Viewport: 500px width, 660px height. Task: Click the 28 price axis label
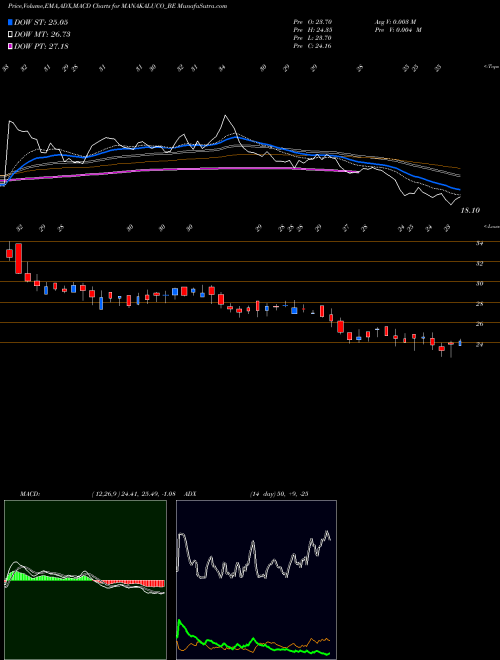coord(479,304)
